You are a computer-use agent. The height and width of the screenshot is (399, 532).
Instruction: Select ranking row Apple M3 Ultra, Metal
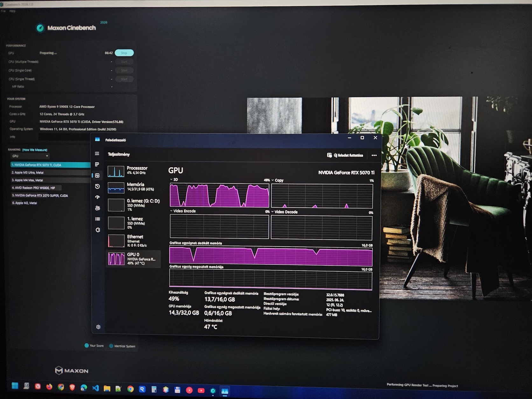pos(50,172)
